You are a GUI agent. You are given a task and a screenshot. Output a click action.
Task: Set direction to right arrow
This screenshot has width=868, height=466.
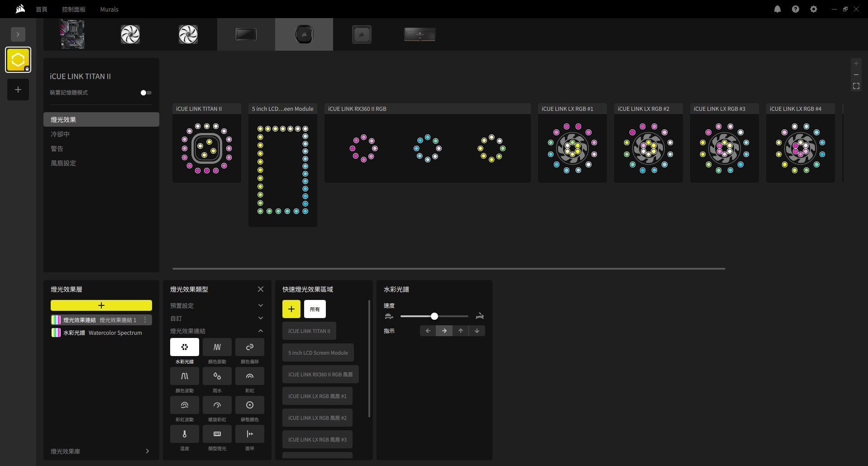coord(444,331)
